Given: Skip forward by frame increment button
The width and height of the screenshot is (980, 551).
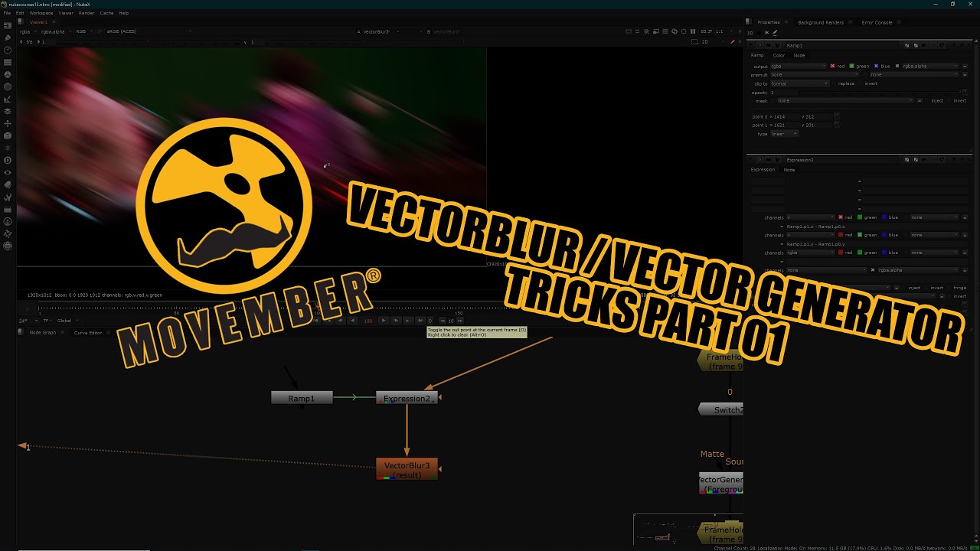Looking at the screenshot, I should pos(459,321).
